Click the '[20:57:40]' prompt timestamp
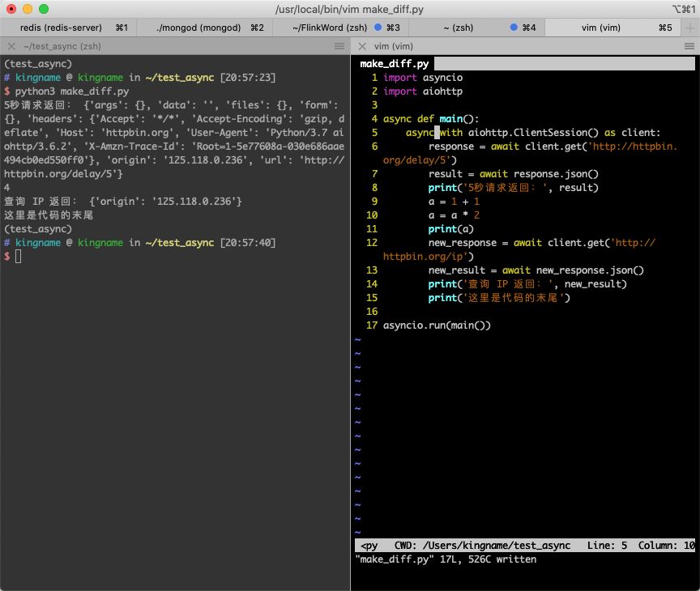Viewport: 700px width, 591px height. point(248,243)
